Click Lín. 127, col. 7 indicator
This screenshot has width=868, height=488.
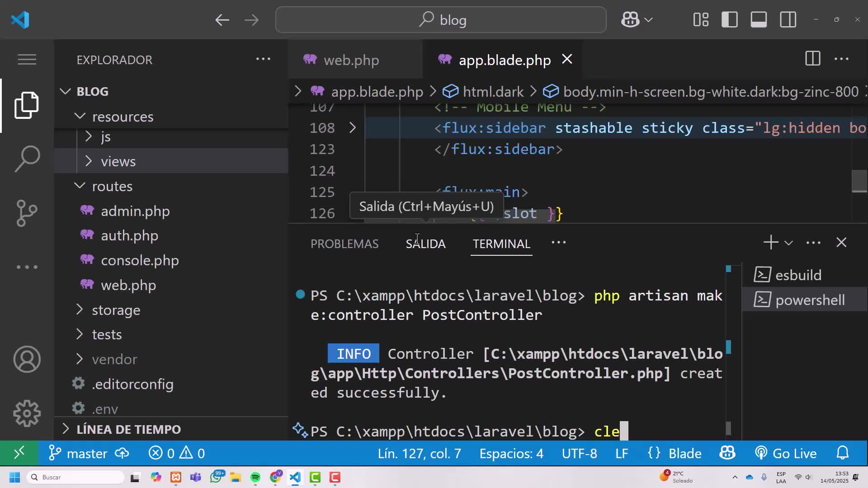pyautogui.click(x=419, y=453)
